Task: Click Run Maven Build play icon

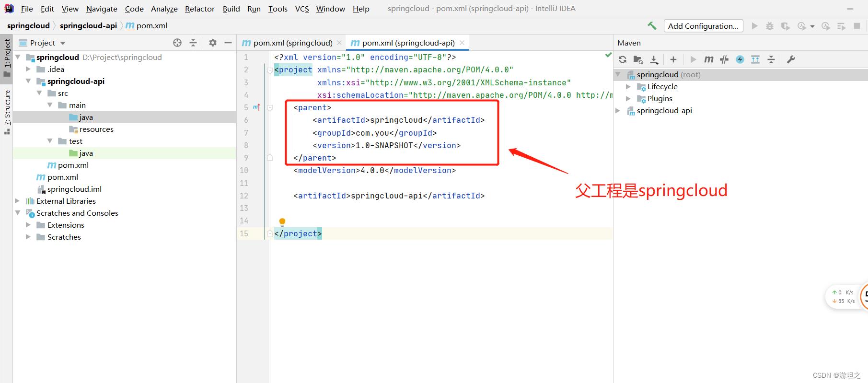Action: click(693, 59)
